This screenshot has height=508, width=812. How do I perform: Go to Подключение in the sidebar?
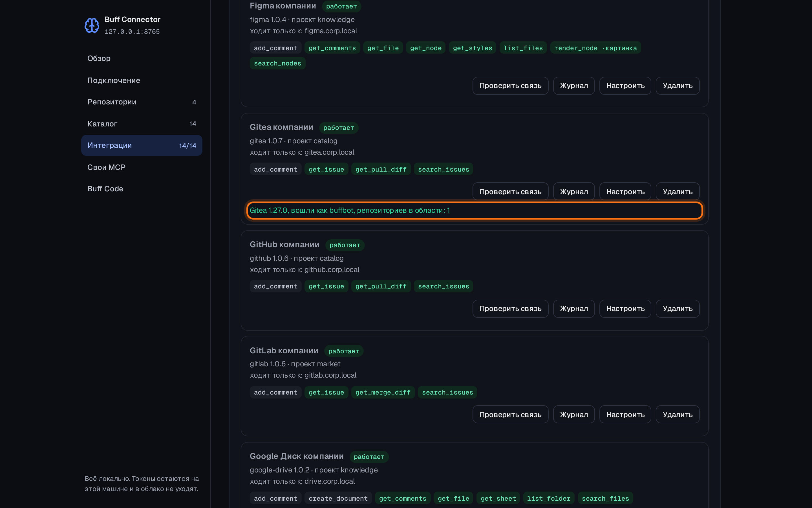pyautogui.click(x=142, y=80)
